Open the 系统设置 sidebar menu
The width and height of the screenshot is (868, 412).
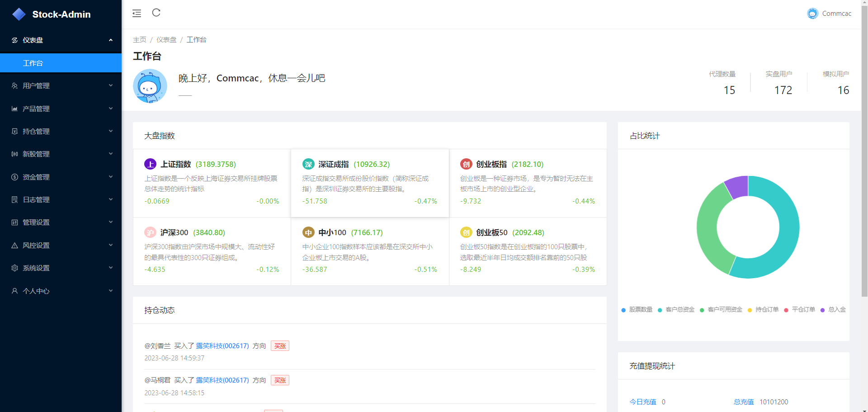[x=61, y=268]
